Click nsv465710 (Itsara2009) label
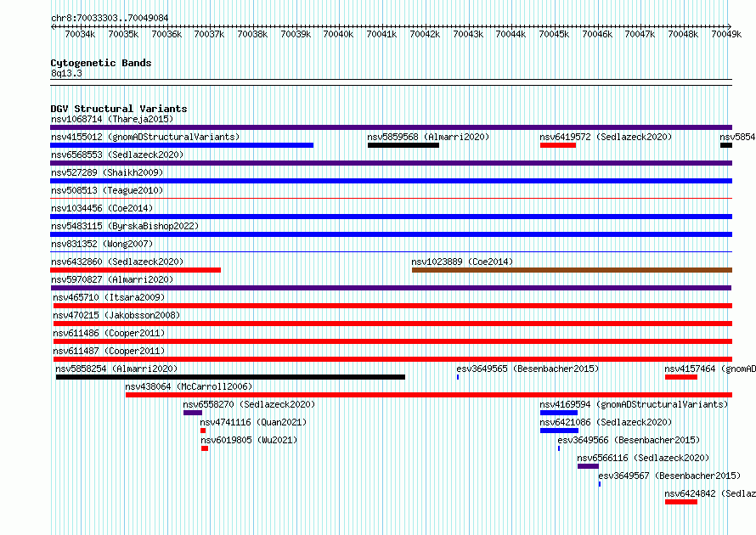The image size is (756, 535). point(109,297)
